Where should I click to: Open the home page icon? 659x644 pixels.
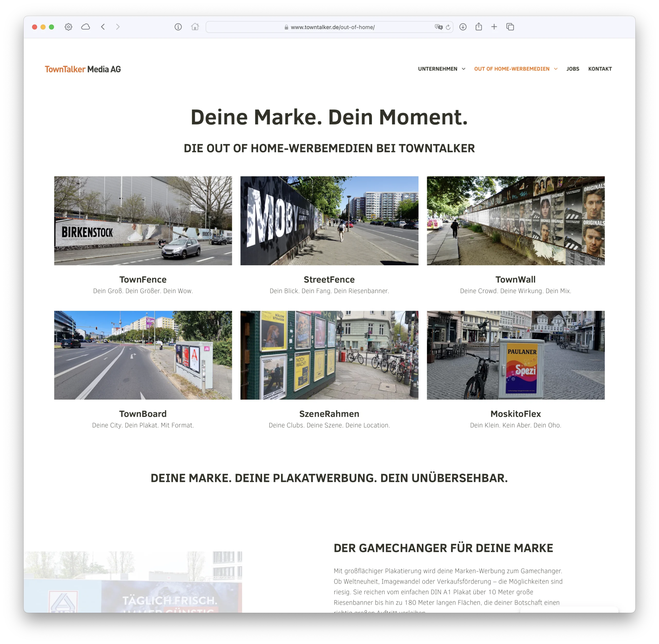[x=195, y=27]
